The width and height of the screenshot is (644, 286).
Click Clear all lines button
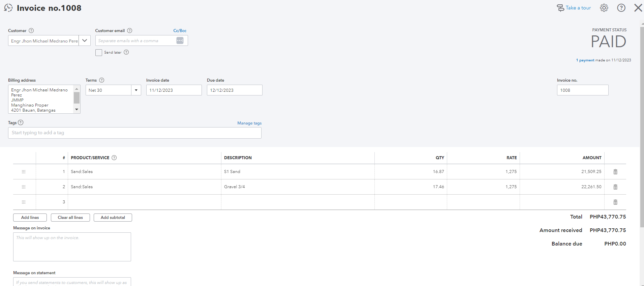coord(70,218)
